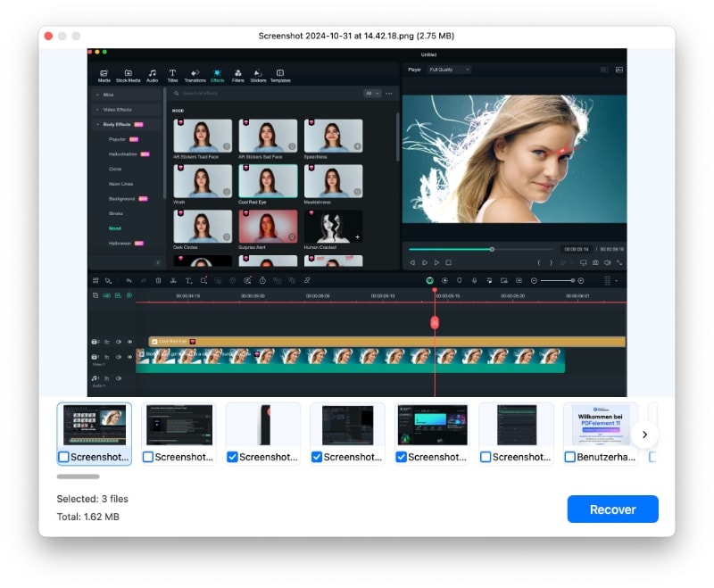This screenshot has width=714, height=588.
Task: Switch to the Effects tab
Action: coord(217,74)
